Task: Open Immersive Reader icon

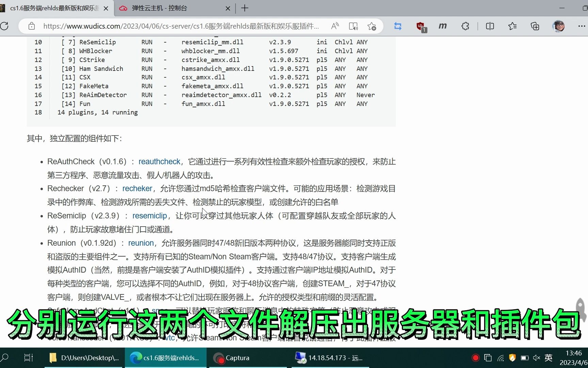Action: pyautogui.click(x=353, y=26)
